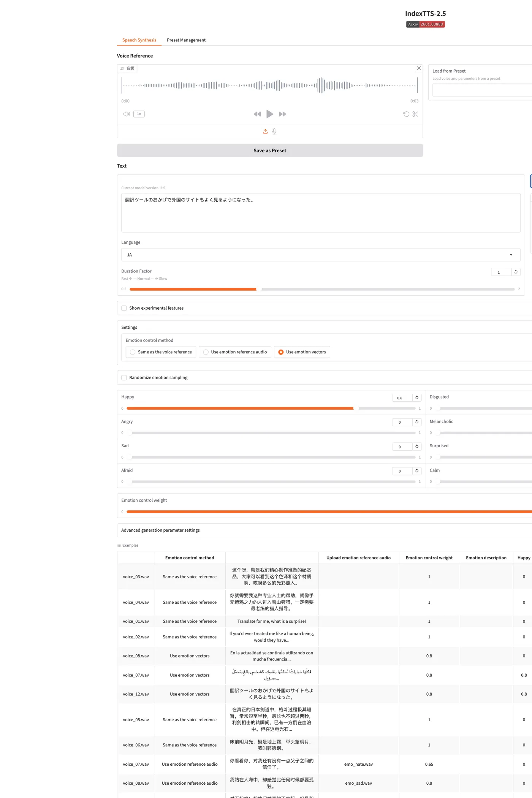532x798 pixels.
Task: Toggle Randomize emotion sampling checkbox
Action: pos(124,378)
